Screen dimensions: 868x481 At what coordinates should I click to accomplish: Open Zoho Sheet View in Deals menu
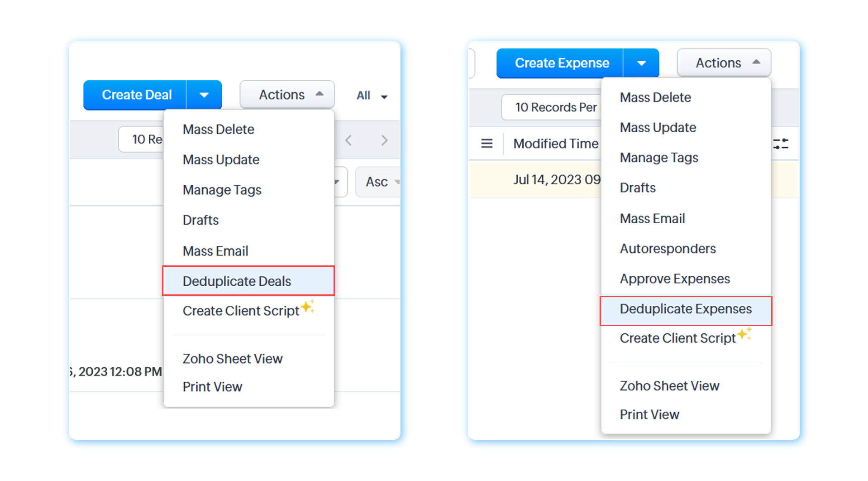232,359
